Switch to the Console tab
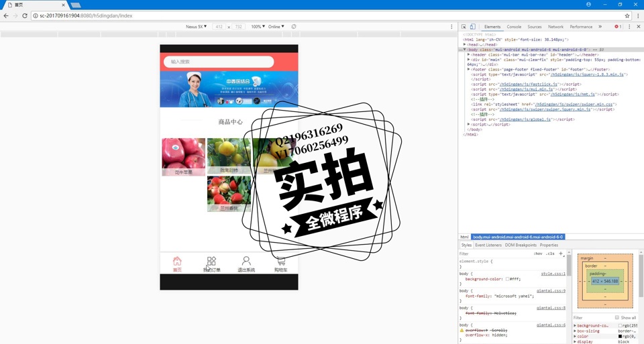The height and width of the screenshot is (344, 644). 514,27
